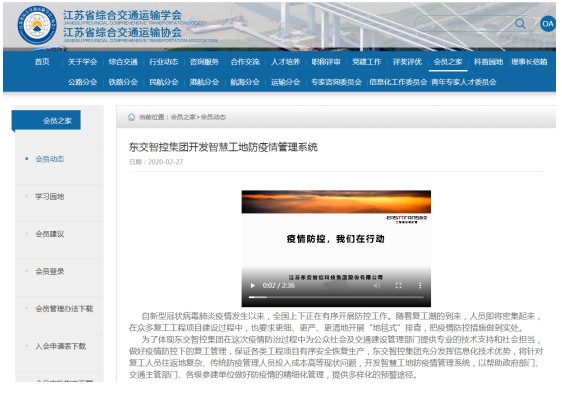Open the 关于学会 menu item

click(82, 62)
